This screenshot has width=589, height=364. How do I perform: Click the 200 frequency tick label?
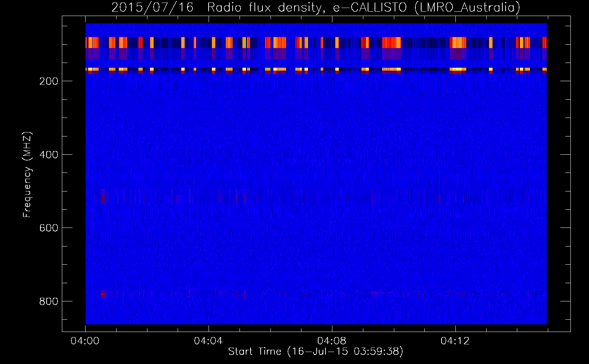48,81
